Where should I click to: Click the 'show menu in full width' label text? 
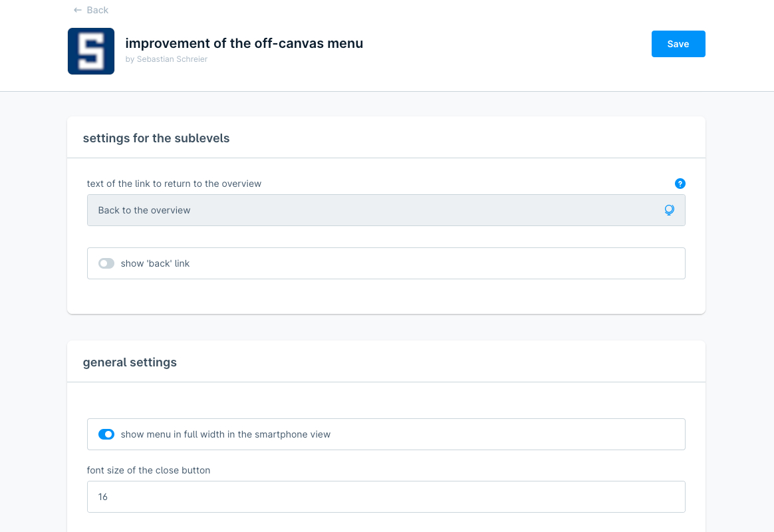tap(225, 434)
